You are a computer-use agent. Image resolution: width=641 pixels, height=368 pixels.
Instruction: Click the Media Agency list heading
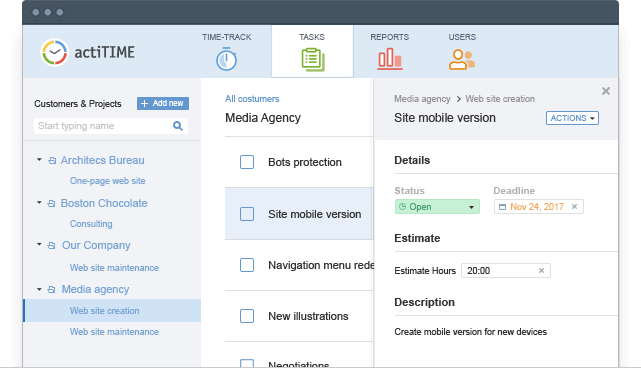click(x=263, y=118)
